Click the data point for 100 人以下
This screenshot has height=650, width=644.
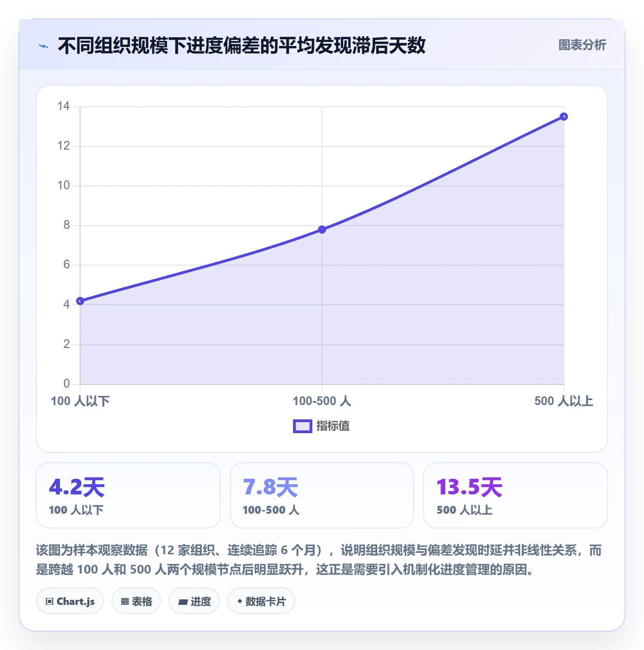80,301
